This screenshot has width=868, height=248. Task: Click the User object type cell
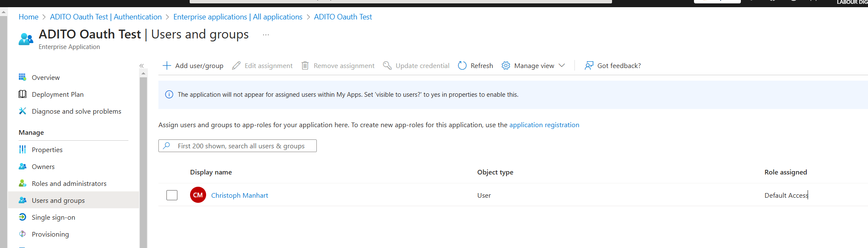click(484, 195)
